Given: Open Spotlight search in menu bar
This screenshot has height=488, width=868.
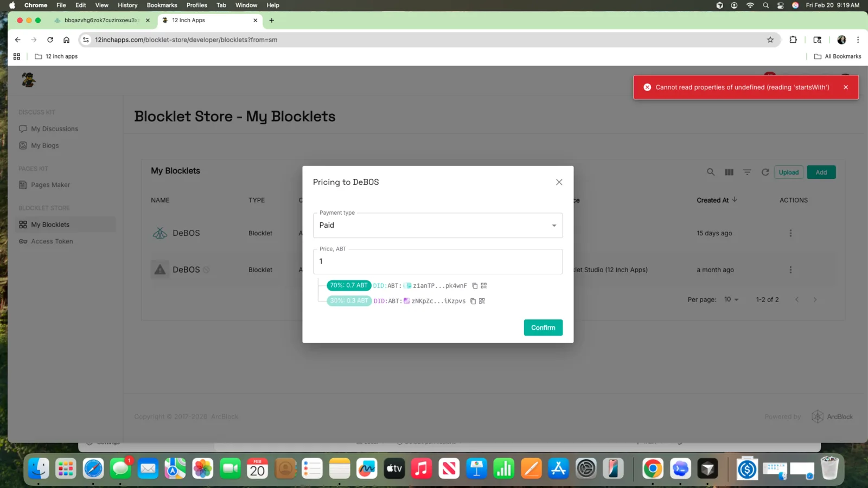Looking at the screenshot, I should (x=765, y=5).
